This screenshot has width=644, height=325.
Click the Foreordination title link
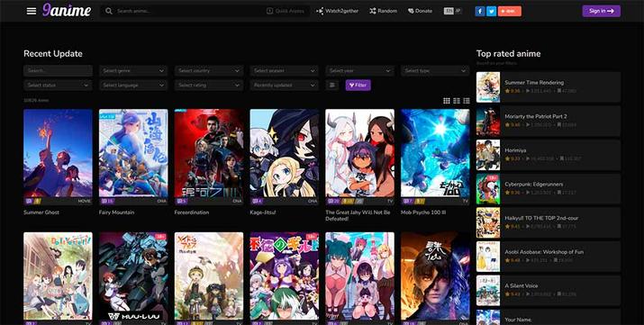192,212
